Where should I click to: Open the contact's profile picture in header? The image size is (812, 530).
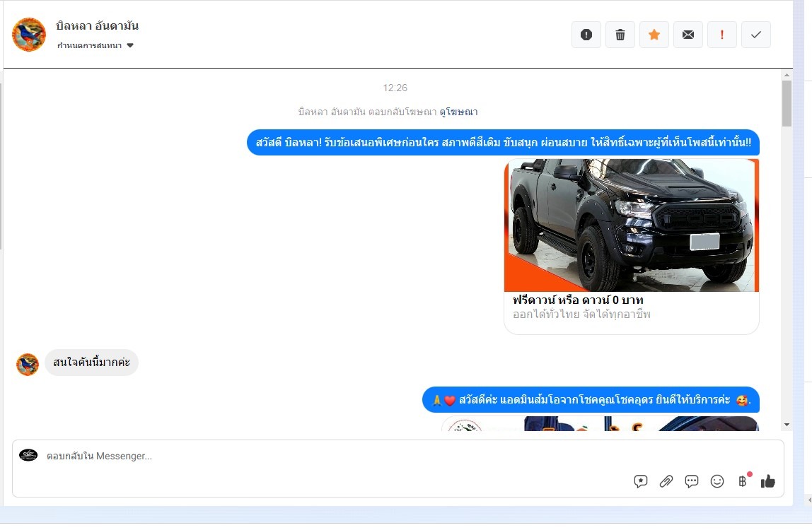[29, 35]
